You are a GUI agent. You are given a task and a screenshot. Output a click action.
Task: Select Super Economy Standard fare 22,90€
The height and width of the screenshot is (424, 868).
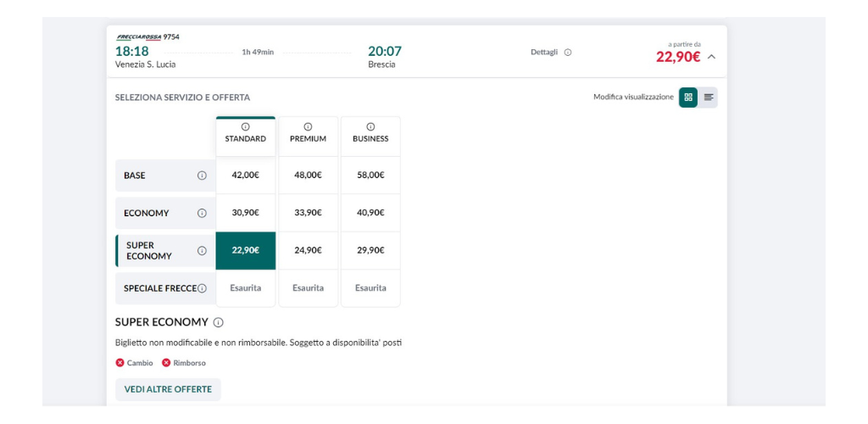click(x=245, y=250)
